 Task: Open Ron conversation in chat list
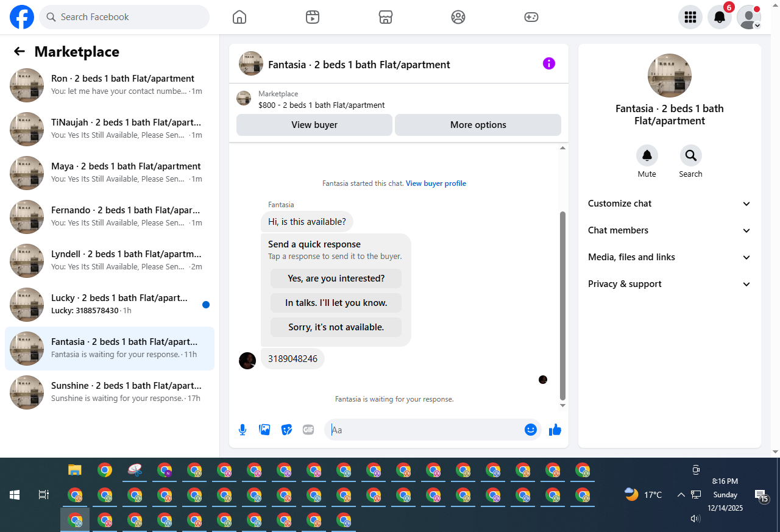110,85
